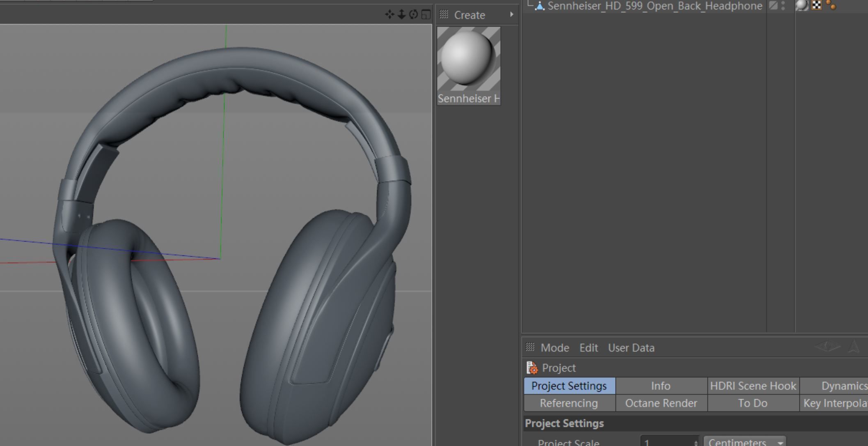Toggle the active viewport maximize icon
This screenshot has width=868, height=446.
(x=426, y=15)
